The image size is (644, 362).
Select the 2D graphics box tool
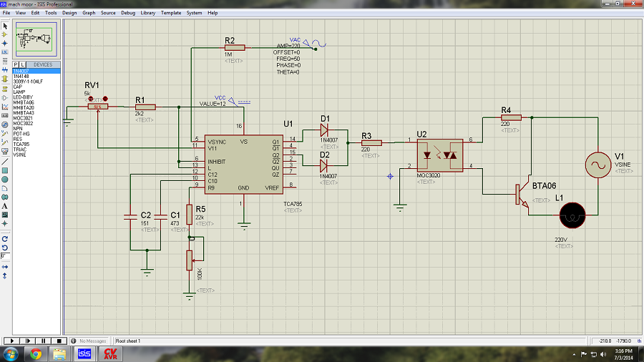(x=5, y=171)
